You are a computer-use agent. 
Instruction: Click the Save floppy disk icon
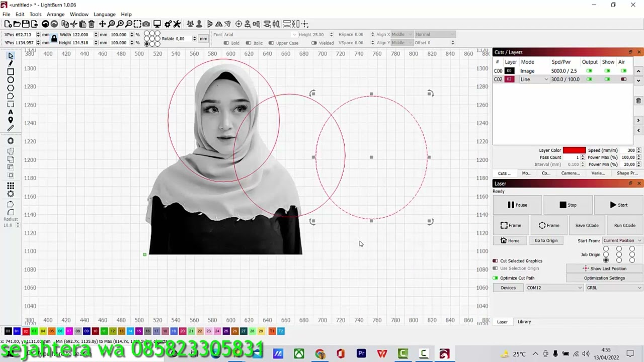[25, 24]
